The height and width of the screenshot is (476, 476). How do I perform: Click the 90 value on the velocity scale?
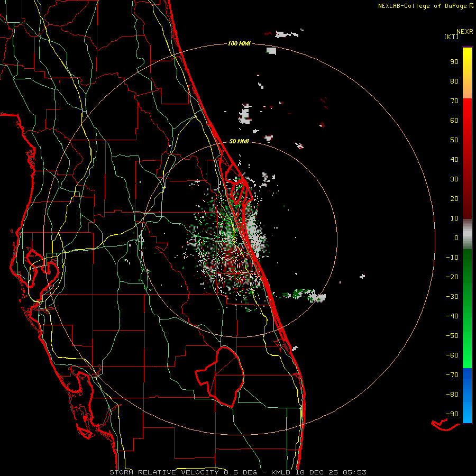454,62
